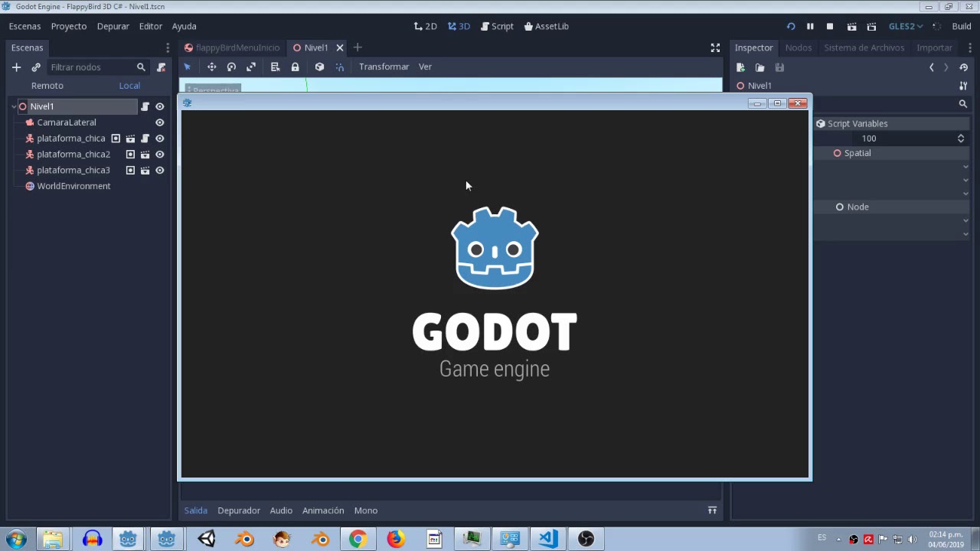980x551 pixels.
Task: Switch to flappyBirdMenuInicio scene tab
Action: (233, 47)
